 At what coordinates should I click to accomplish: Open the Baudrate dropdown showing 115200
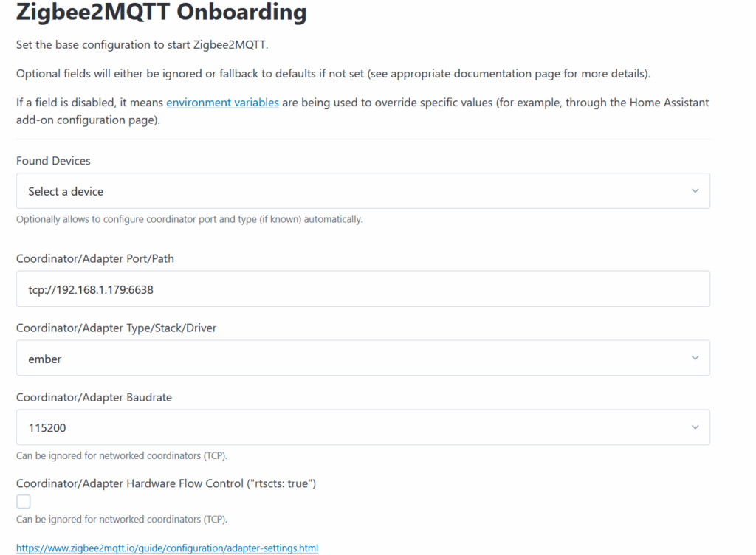(x=362, y=427)
